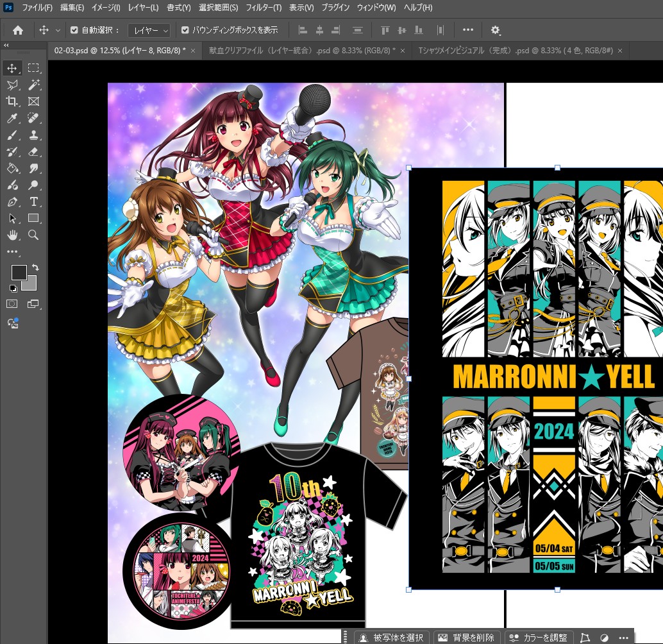Toggle the 自動選択 checkbox

click(x=74, y=30)
